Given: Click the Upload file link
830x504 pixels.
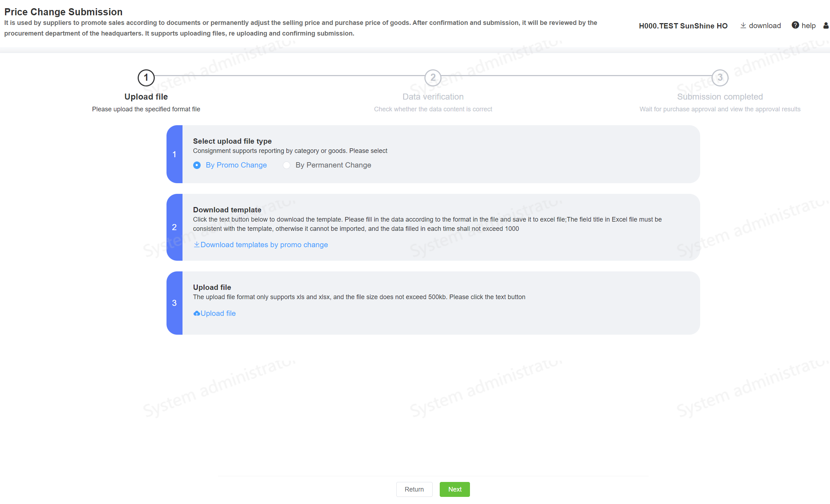Looking at the screenshot, I should 218,313.
